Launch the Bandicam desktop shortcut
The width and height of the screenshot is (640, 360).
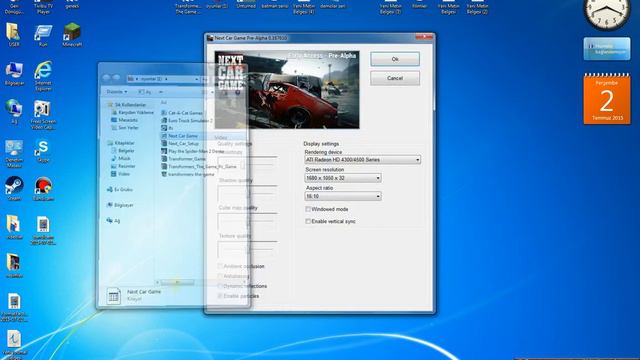point(43,189)
